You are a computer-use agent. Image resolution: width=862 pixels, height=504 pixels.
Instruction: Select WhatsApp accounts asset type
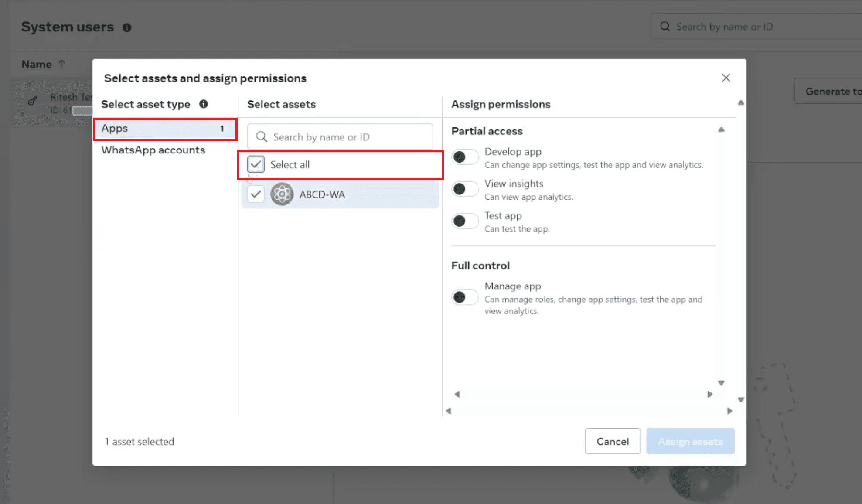pos(153,150)
